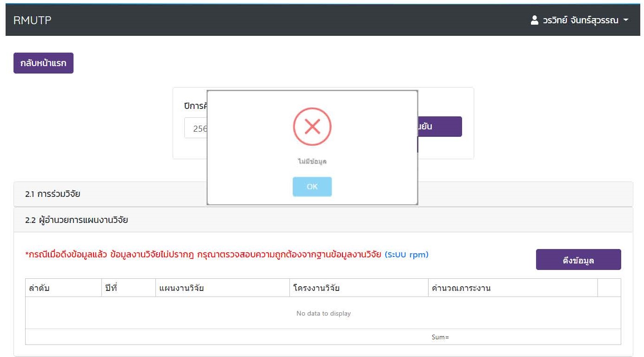Open the ระบบ rpm link
The image size is (644, 357).
click(406, 255)
